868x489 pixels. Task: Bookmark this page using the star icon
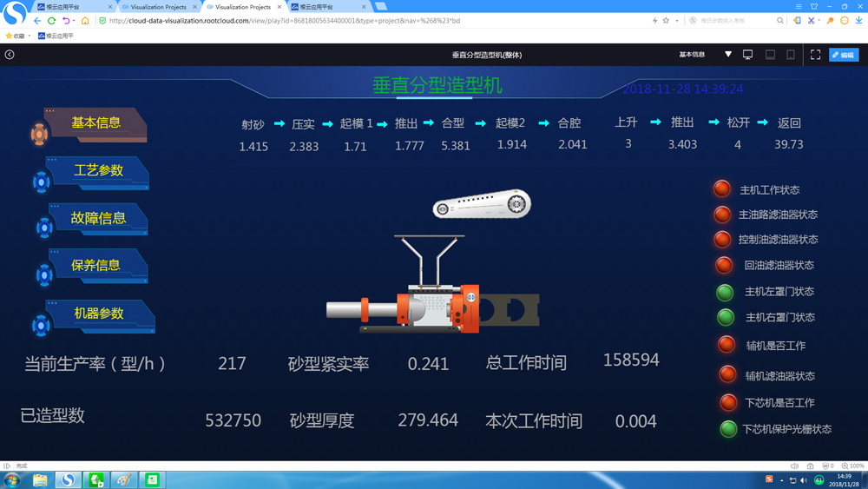click(x=666, y=21)
